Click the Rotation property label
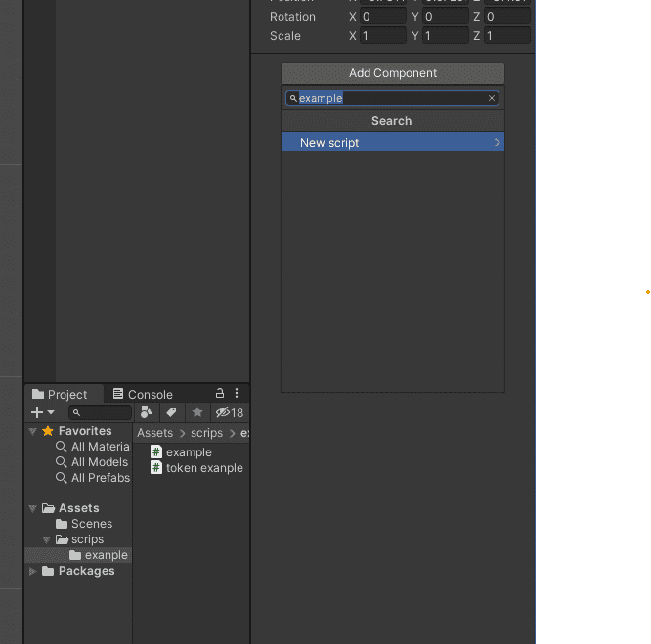Screen dimensions: 651x644 click(x=292, y=17)
